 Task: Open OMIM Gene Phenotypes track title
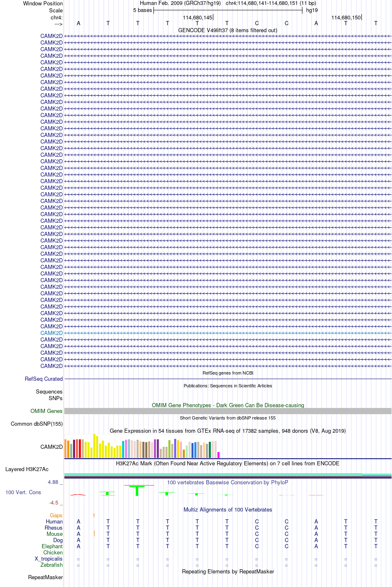228,405
